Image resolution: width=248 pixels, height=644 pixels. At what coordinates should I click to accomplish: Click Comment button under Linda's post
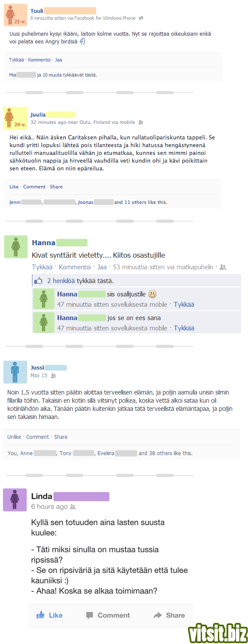coord(107,615)
